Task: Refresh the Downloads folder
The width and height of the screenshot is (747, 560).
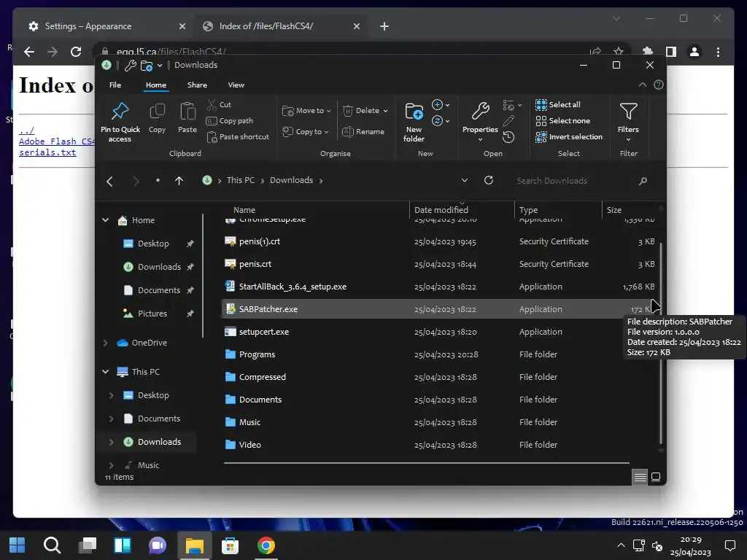Action: tap(488, 180)
